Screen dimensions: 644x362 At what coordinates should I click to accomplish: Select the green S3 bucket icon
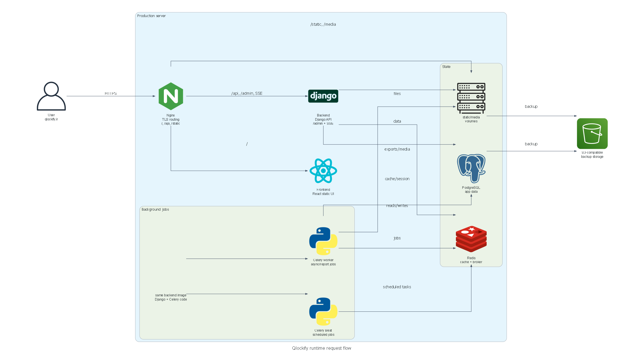[592, 134]
